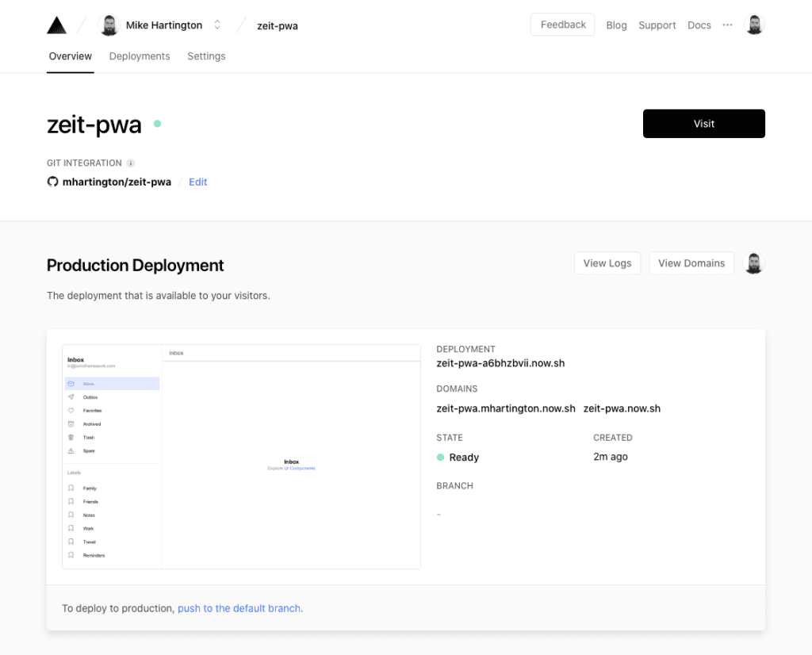Screen dimensions: 812x655
Task: Click Docs in the top navigation
Action: pyautogui.click(x=699, y=25)
